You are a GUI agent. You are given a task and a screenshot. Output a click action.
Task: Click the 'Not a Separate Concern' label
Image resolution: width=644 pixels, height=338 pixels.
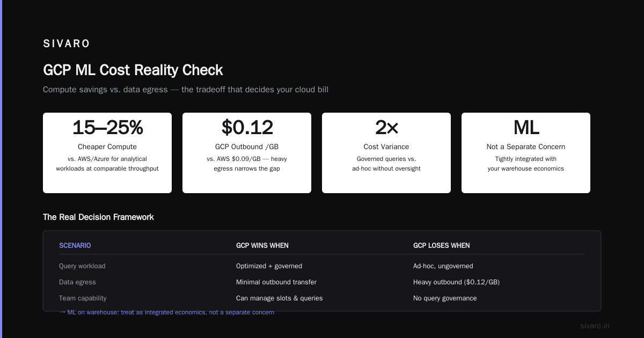point(526,146)
